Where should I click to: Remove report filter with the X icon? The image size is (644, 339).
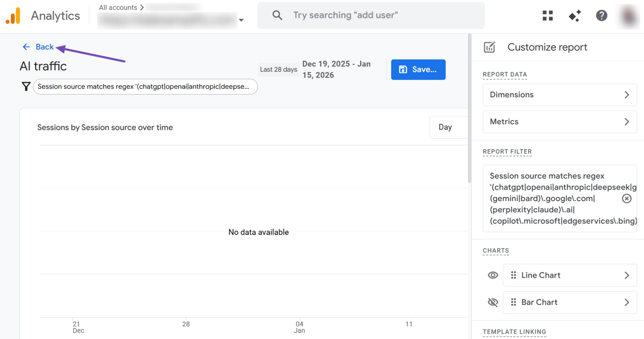[627, 199]
